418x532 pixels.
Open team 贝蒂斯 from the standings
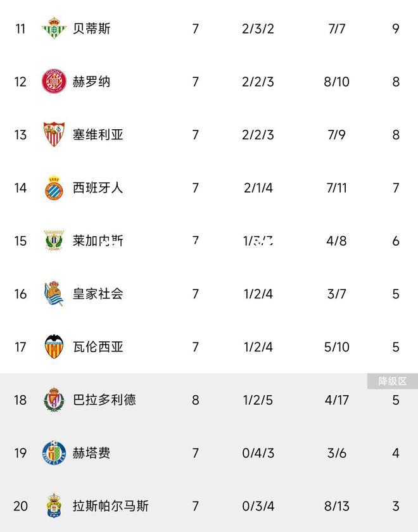point(92,28)
